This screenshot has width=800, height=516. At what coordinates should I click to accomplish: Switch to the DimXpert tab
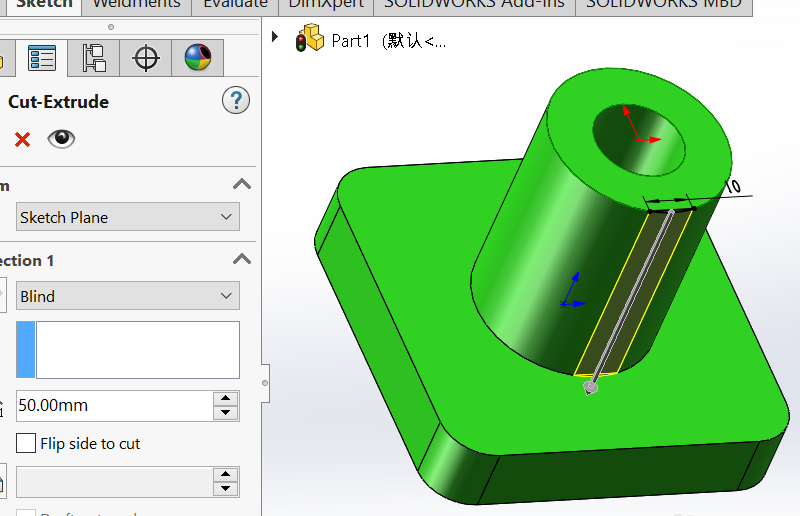click(x=326, y=7)
